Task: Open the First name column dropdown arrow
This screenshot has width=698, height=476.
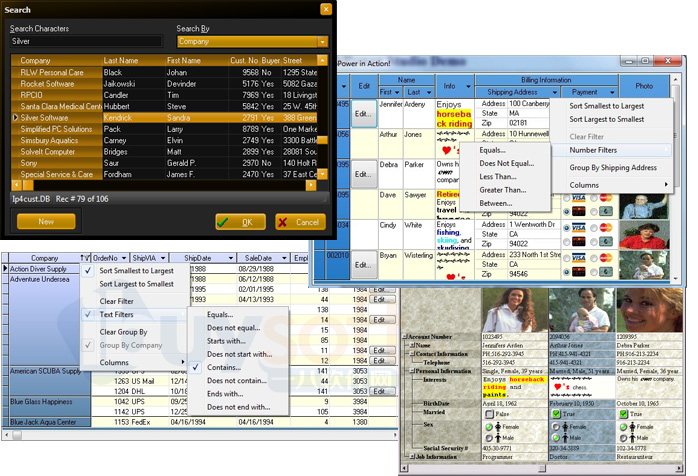Action: click(x=397, y=92)
